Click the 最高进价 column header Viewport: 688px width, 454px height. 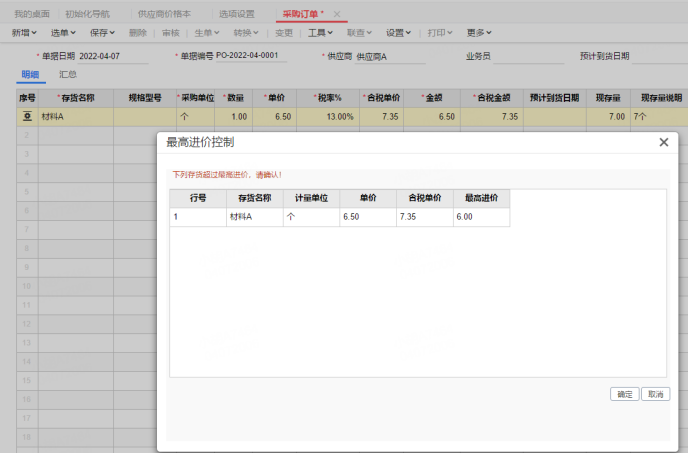pyautogui.click(x=481, y=198)
